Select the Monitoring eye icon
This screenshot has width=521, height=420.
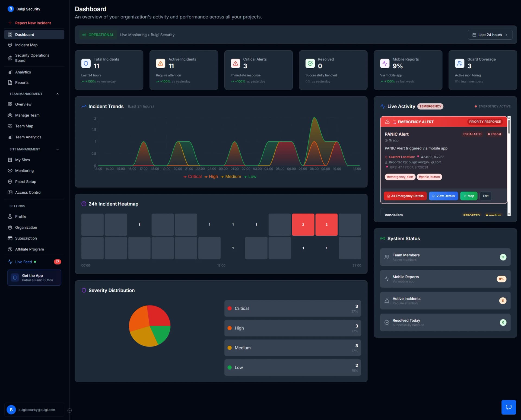tap(10, 170)
